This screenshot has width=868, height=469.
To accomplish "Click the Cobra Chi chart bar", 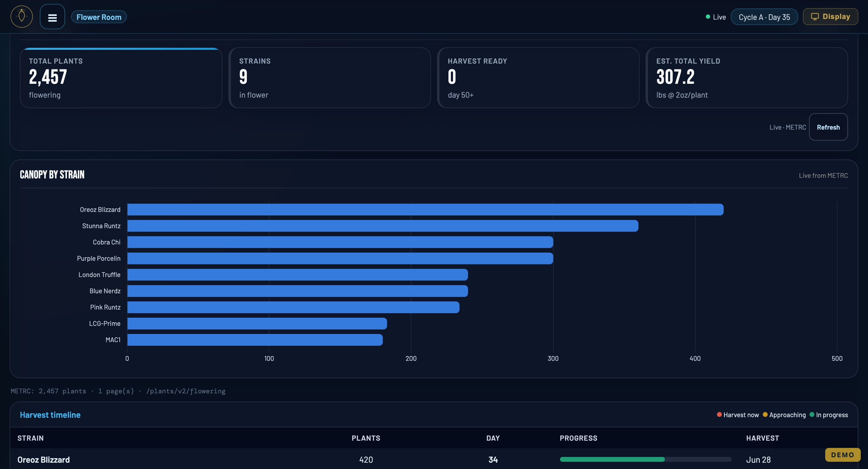I will (x=340, y=242).
